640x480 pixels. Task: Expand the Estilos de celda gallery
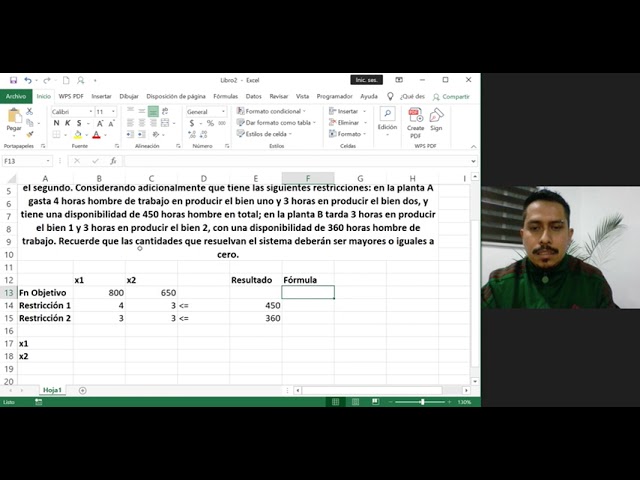click(264, 134)
